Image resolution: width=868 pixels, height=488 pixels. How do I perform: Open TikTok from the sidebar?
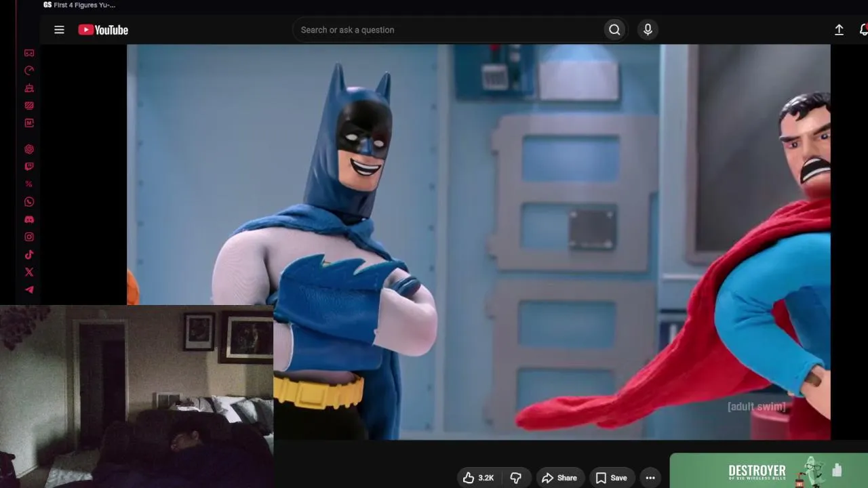(x=29, y=255)
